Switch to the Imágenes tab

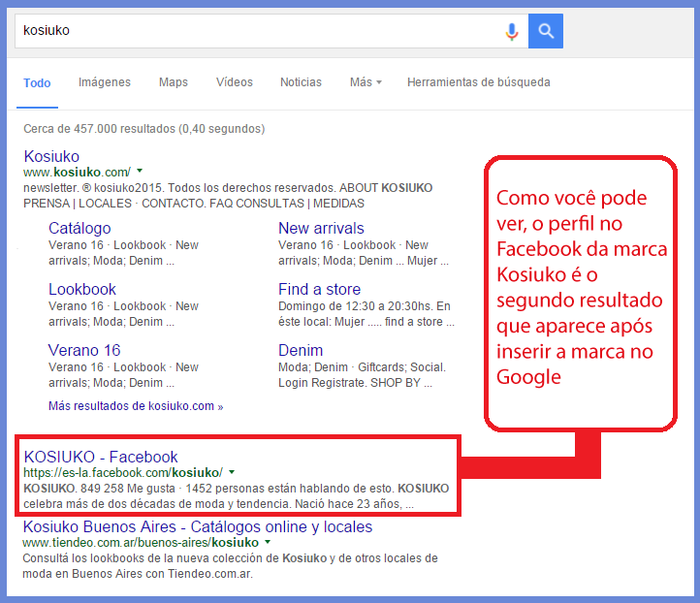click(105, 82)
